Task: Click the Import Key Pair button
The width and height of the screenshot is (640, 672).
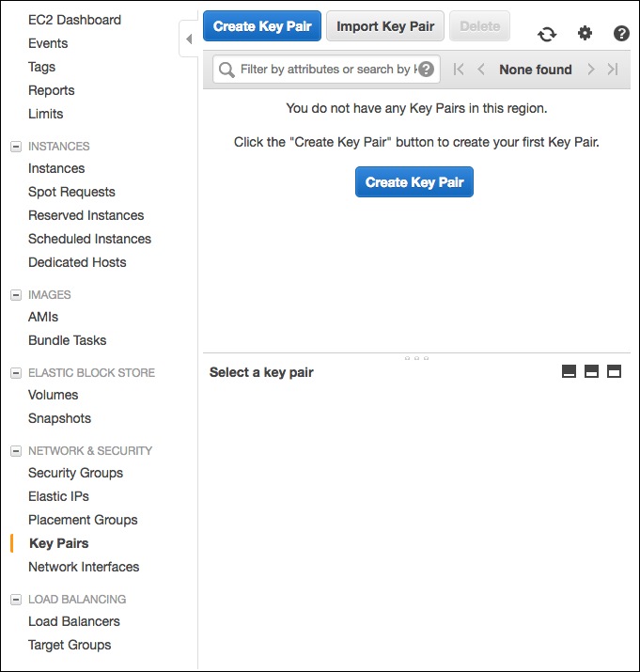Action: [x=385, y=26]
